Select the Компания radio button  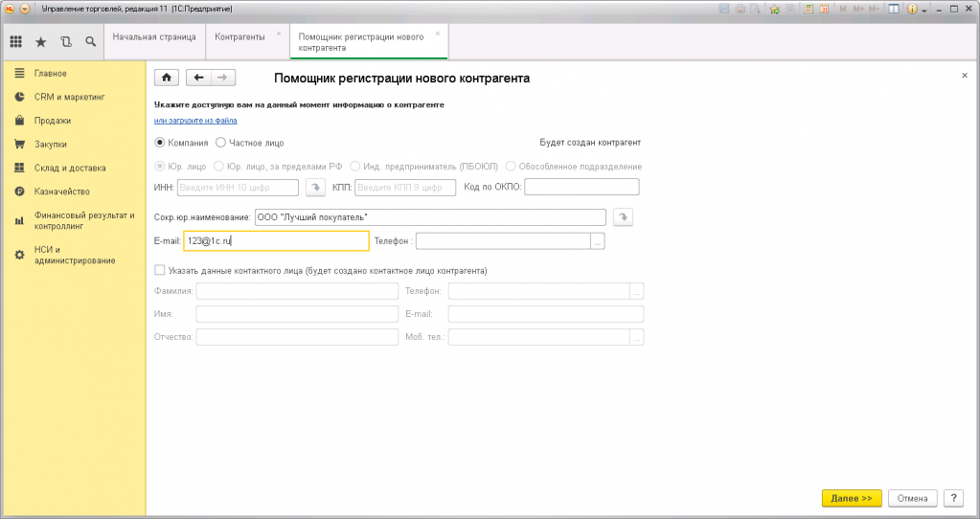(160, 143)
